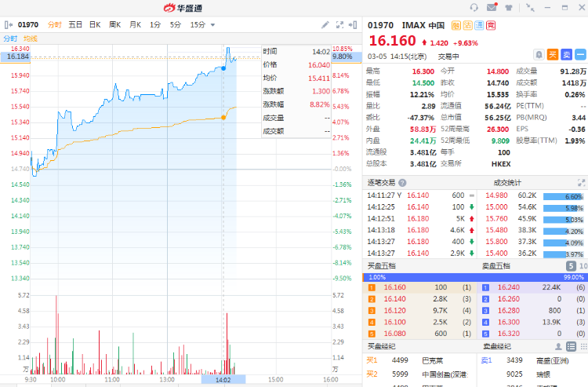Click broker 高盛(亚洲) in sell queue
Screen dimensions: 588x387
pyautogui.click(x=553, y=361)
